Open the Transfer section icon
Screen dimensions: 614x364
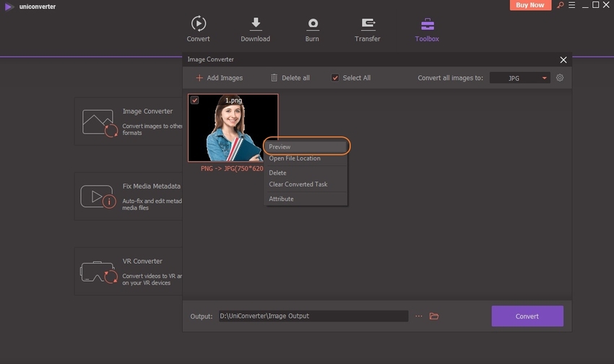[x=367, y=24]
